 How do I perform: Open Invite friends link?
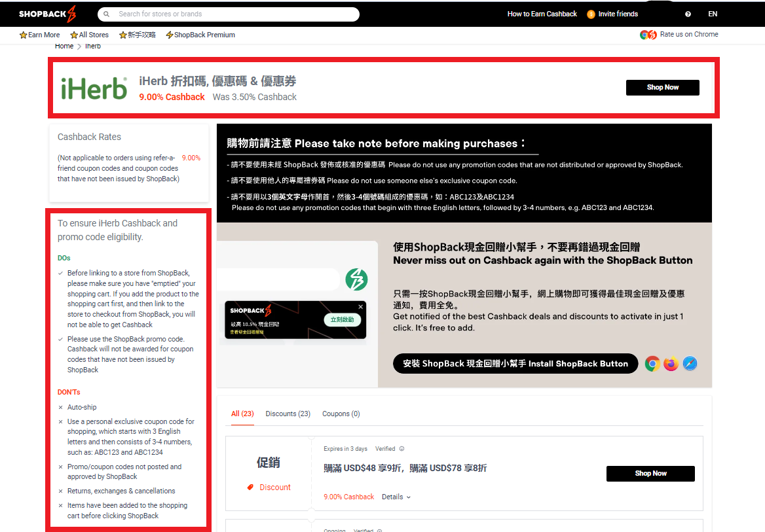pyautogui.click(x=618, y=14)
